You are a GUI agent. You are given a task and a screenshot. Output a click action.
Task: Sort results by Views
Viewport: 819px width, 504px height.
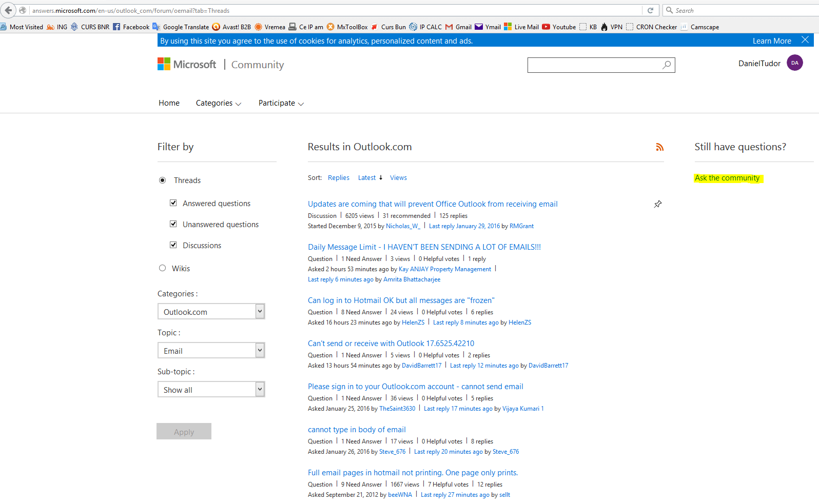(x=398, y=178)
